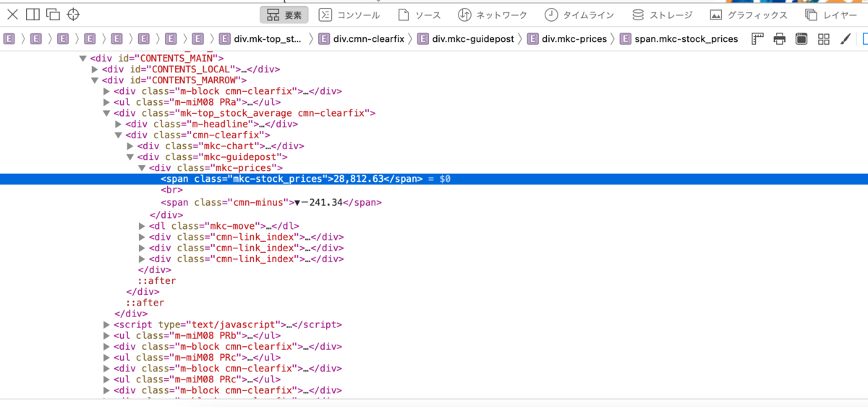This screenshot has width=868, height=407.
Task: Switch to the グラフィックス tab
Action: [x=749, y=14]
